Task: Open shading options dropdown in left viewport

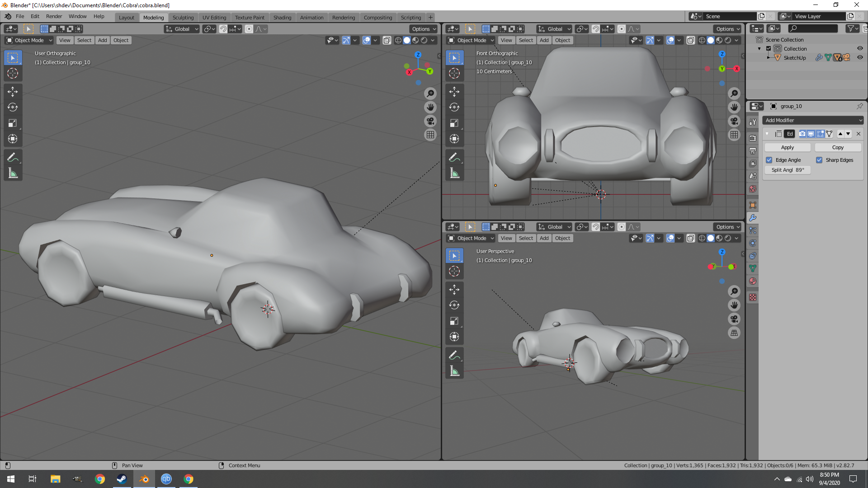Action: 433,40
